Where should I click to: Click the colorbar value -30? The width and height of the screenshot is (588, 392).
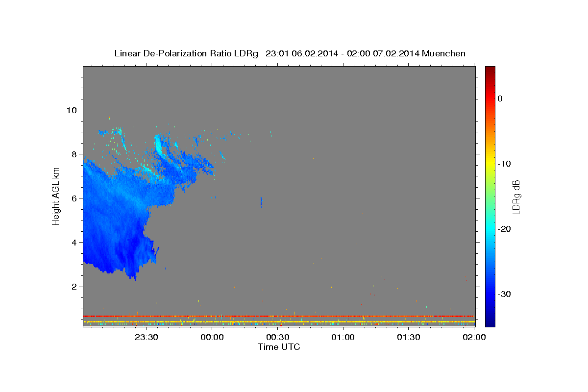tap(504, 294)
